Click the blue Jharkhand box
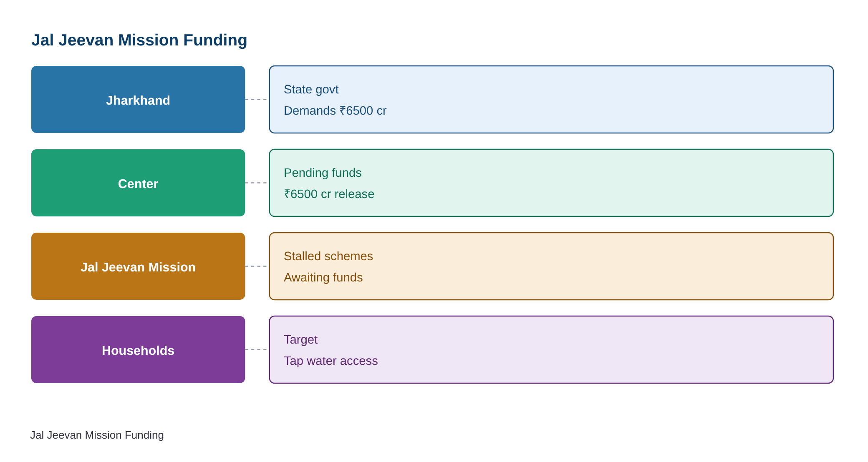Viewport: 868px width, 462px height. click(138, 99)
